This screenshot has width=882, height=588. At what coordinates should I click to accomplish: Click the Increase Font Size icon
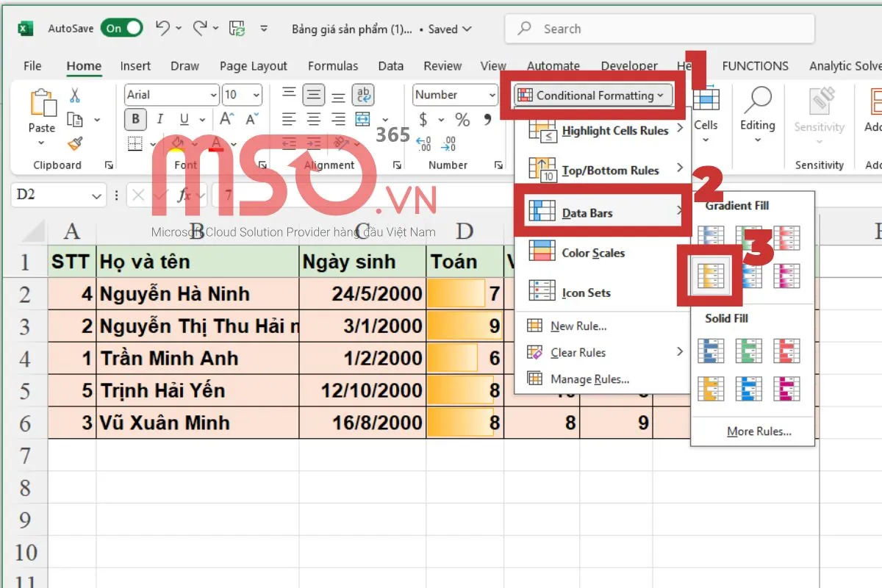(227, 119)
